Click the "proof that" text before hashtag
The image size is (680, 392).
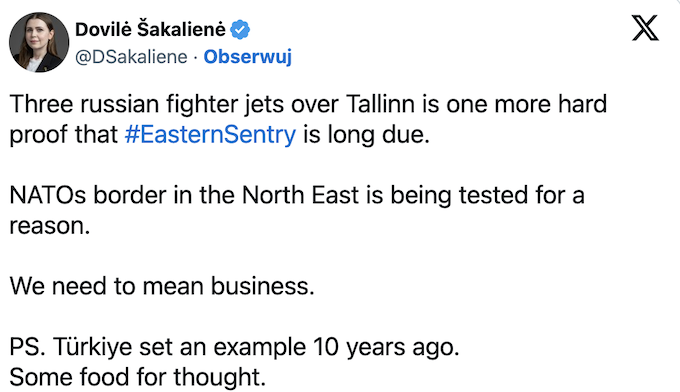[64, 134]
